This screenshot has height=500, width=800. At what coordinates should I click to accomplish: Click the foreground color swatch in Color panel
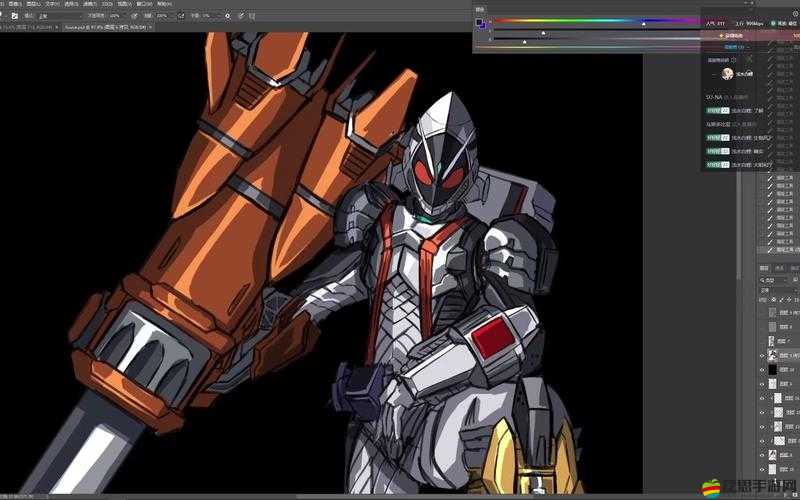tap(479, 20)
